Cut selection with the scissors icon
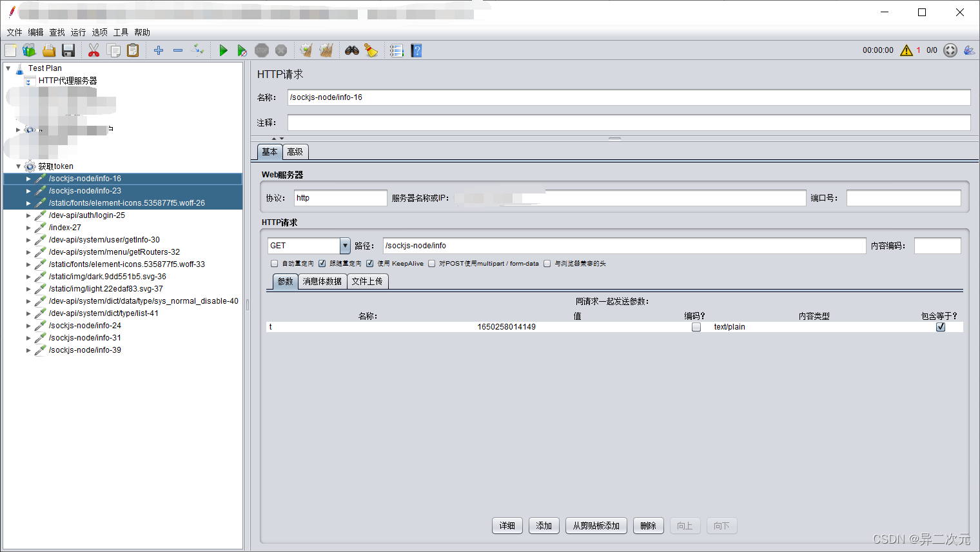Screen dimensions: 980x552 click(93, 50)
